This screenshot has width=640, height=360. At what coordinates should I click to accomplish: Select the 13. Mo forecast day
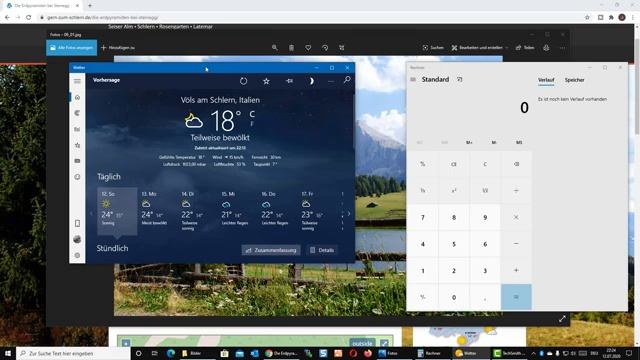[156, 211]
